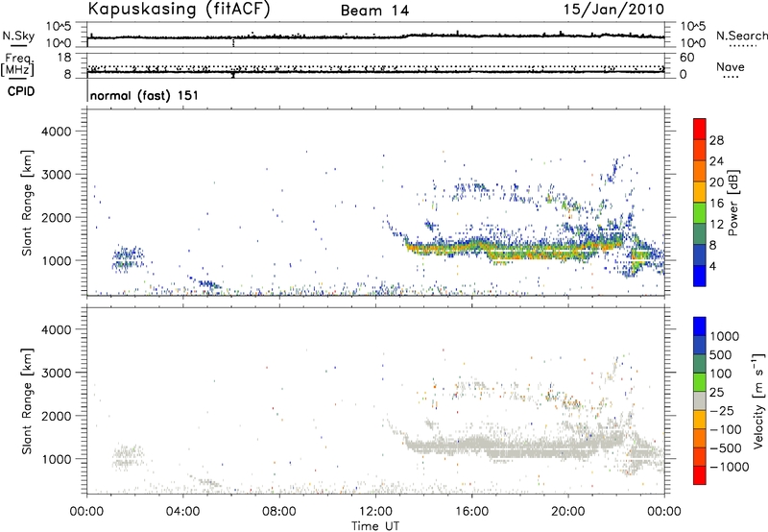Click the 28 dB colorbar label
The height and width of the screenshot is (532, 768).
click(x=716, y=140)
